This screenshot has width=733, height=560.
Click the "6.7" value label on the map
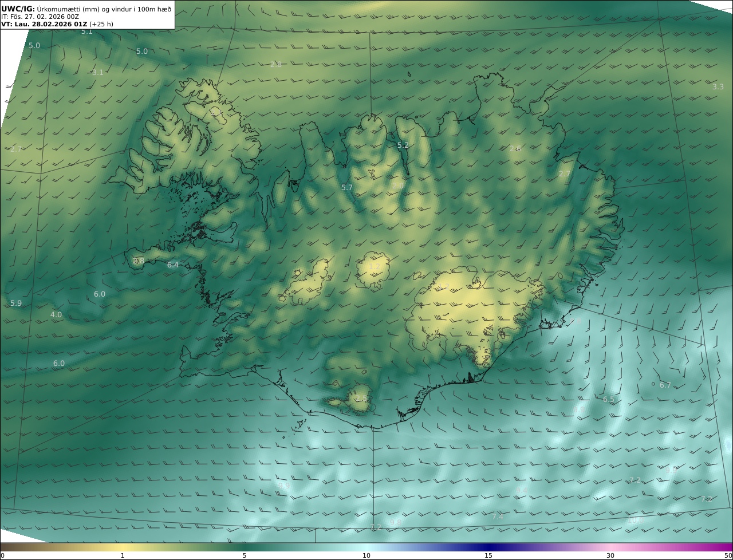665,385
